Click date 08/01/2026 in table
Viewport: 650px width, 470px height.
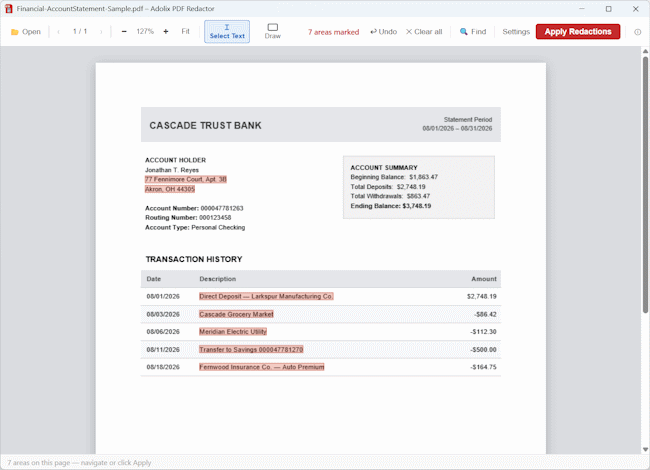pyautogui.click(x=163, y=296)
